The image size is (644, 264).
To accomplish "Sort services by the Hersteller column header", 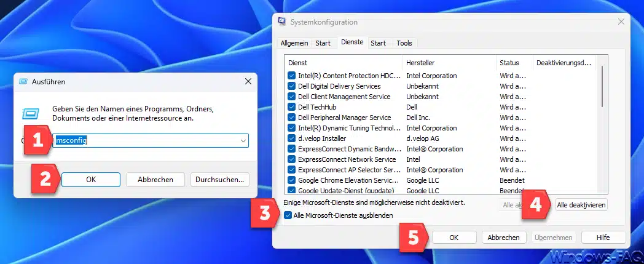I will click(449, 63).
